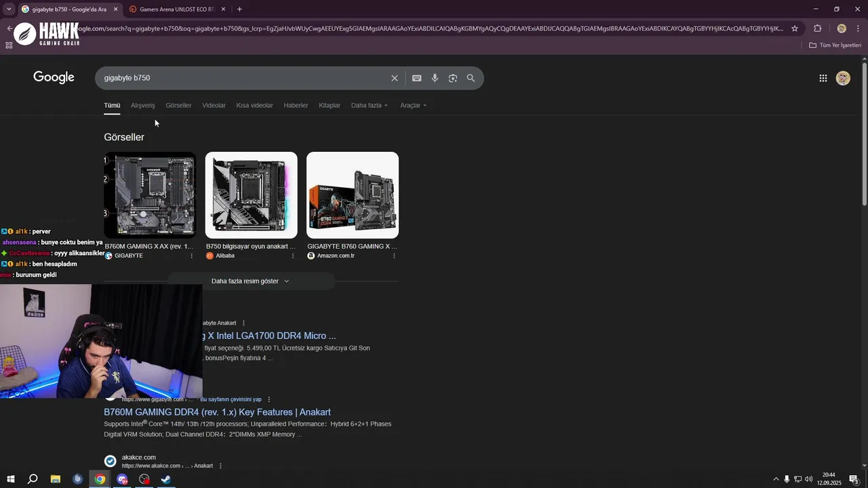Go to the Google homepage logo

[54, 77]
